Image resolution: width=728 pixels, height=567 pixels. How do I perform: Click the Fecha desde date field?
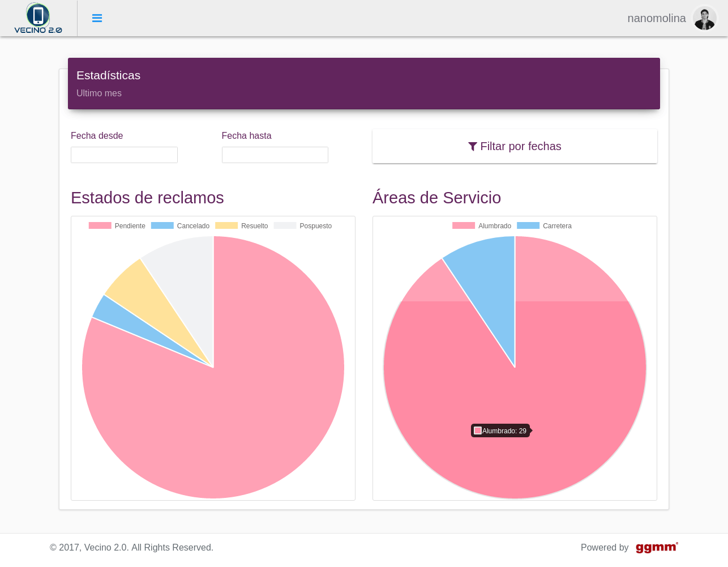tap(124, 155)
